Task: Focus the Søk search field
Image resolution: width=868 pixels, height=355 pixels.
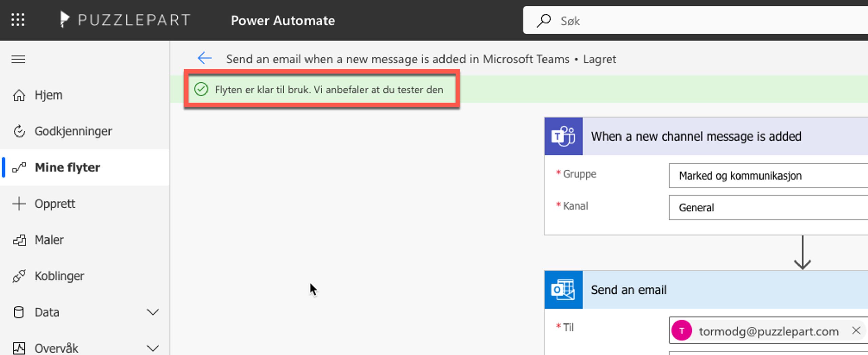Action: click(x=695, y=20)
